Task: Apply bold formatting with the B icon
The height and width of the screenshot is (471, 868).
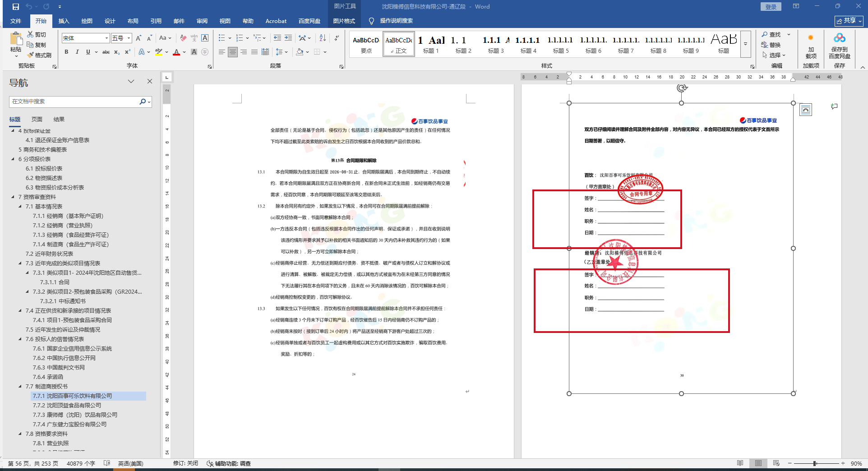Action: coord(66,52)
